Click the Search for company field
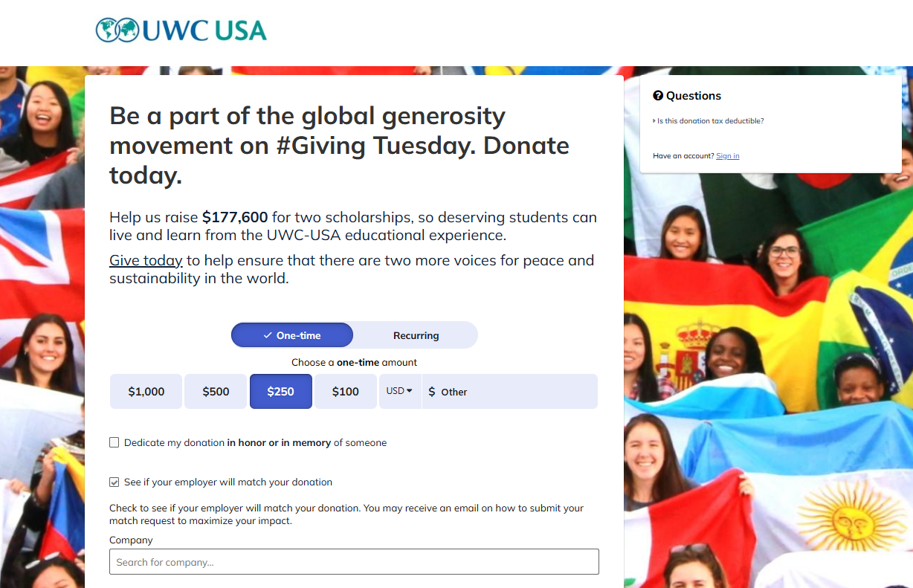Viewport: 913px width, 588px height. (x=354, y=562)
